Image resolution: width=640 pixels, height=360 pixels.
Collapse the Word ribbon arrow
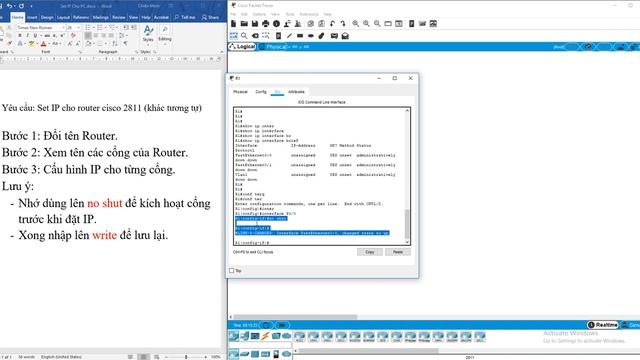(222, 52)
